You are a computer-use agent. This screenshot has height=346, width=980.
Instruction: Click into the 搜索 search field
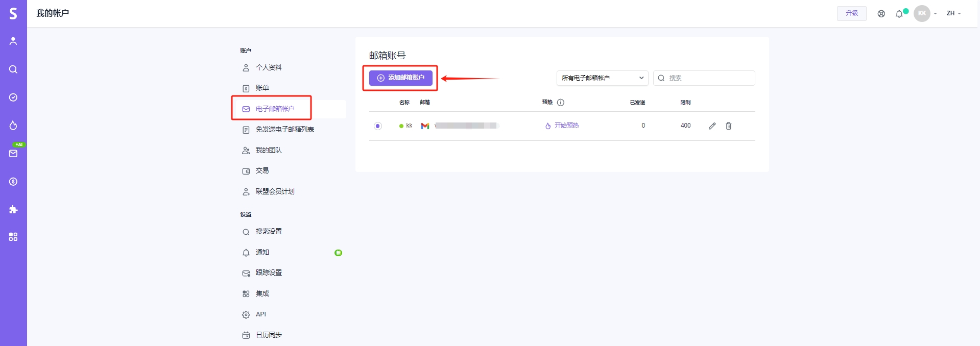coord(704,78)
